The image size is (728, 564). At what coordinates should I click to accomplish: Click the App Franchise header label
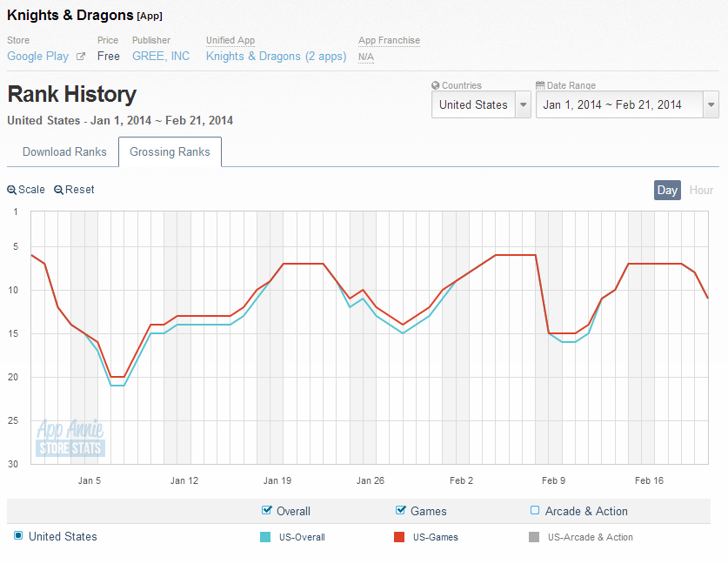(389, 40)
